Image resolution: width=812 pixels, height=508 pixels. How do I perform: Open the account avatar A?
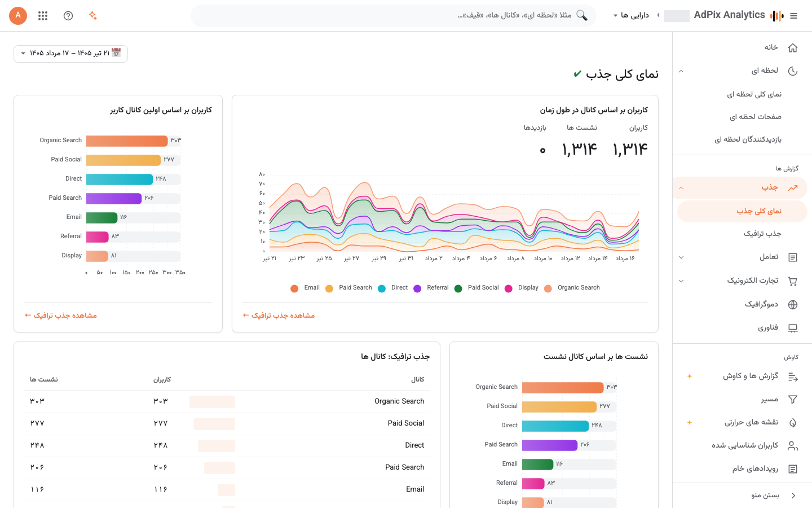pos(18,15)
